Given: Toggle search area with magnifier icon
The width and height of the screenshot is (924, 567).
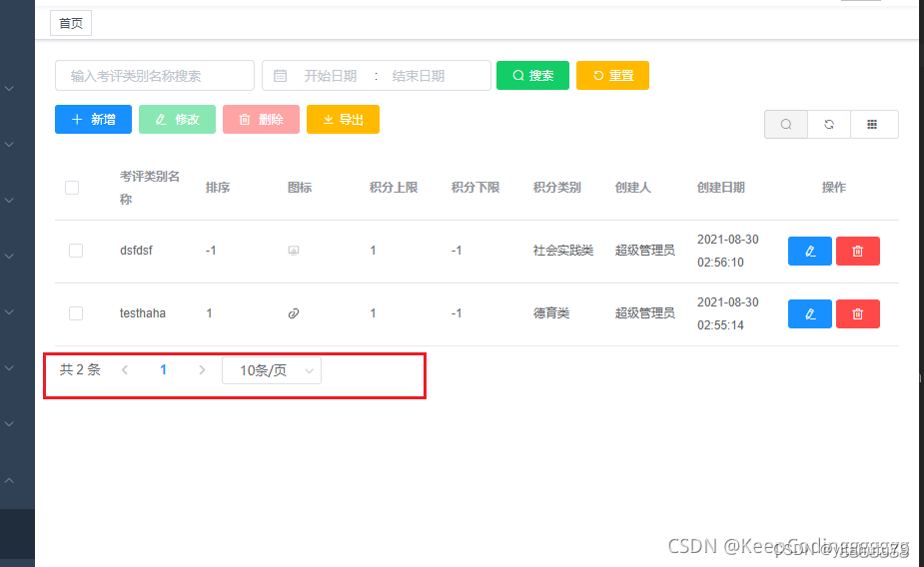Looking at the screenshot, I should [786, 124].
